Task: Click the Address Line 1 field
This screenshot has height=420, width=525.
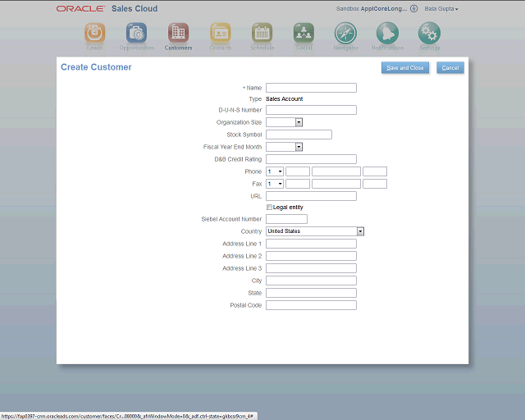Action: pyautogui.click(x=311, y=244)
